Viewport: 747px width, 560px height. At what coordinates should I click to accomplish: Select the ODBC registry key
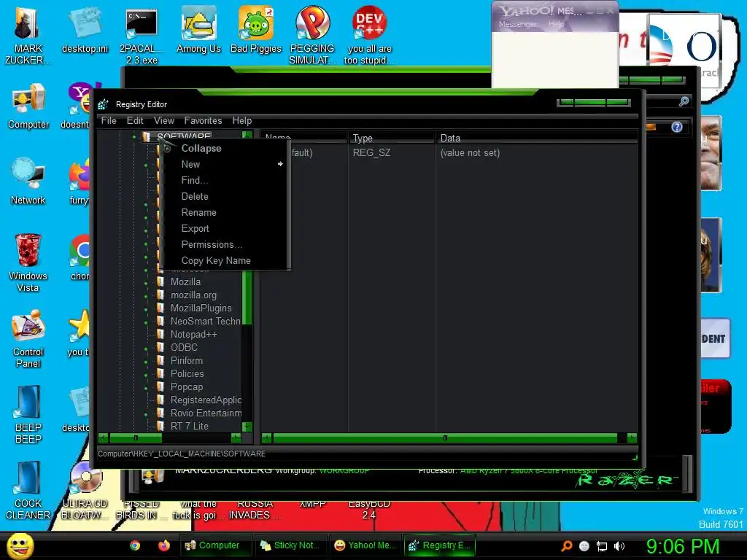coord(184,348)
